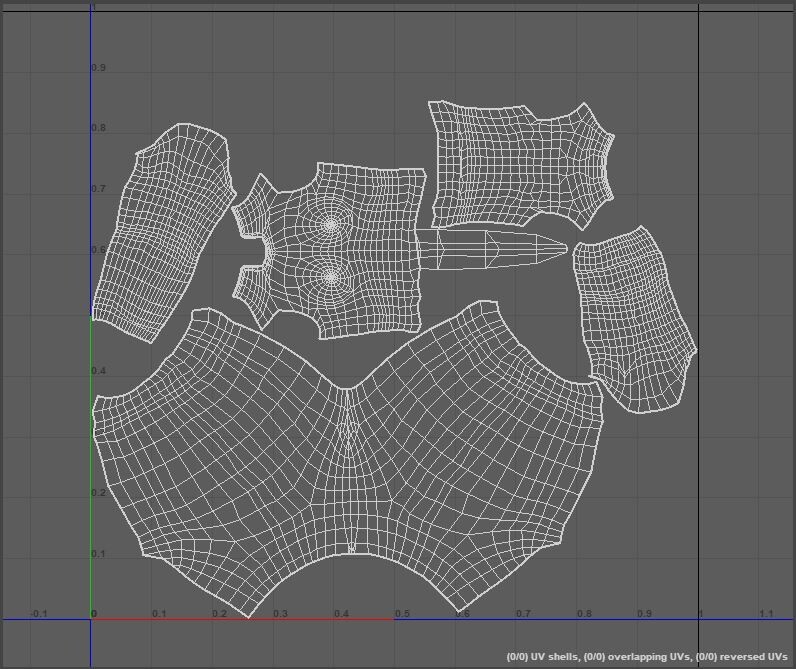Click the 1.1 label on the U axis
Screen dimensions: 796x669
pyautogui.click(x=766, y=613)
